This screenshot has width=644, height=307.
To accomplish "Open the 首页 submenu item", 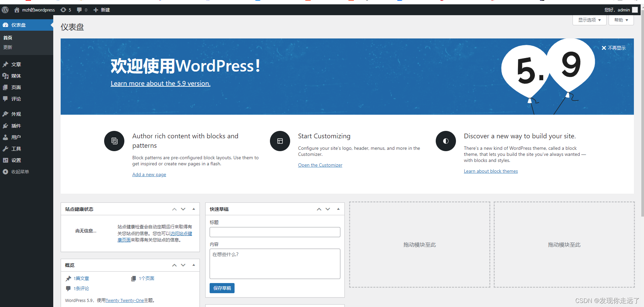I will pos(8,38).
